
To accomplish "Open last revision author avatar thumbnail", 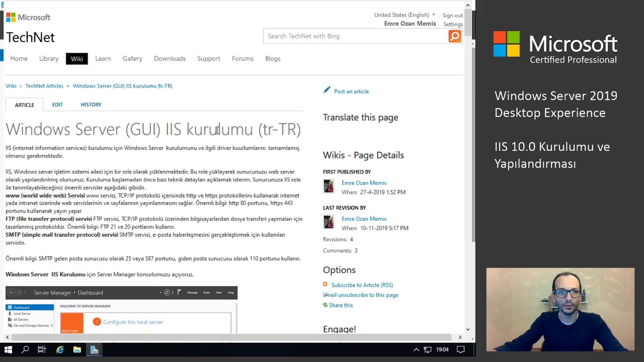I will (329, 222).
